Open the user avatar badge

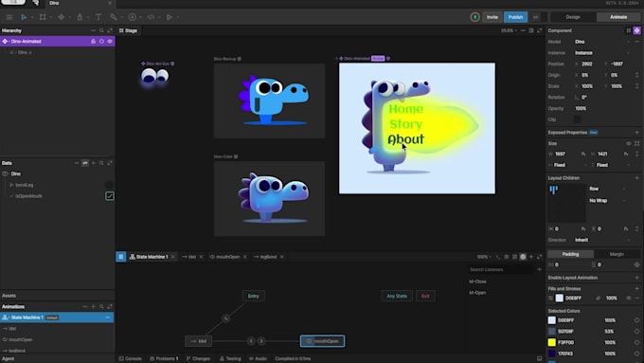tap(474, 17)
